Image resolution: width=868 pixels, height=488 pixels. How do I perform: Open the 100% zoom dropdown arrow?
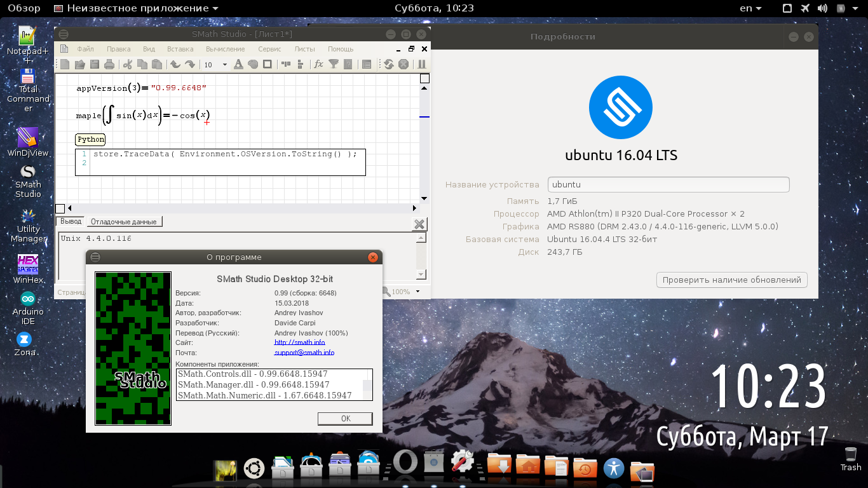[417, 292]
